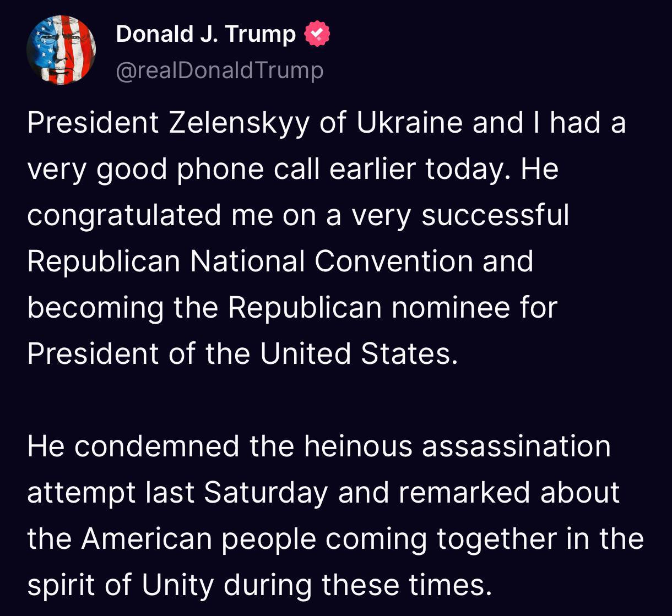
Task: Click the word "assassination" in the post
Action: coord(516,446)
